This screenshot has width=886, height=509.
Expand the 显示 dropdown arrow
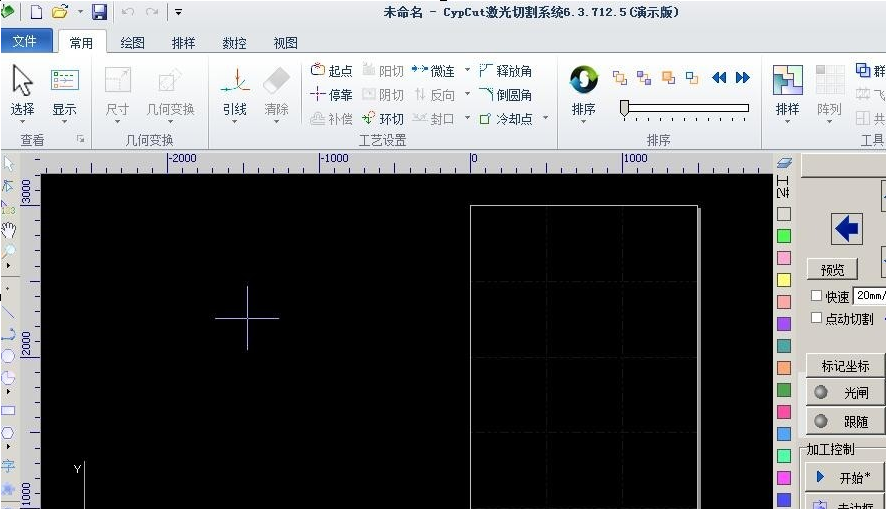coord(64,121)
